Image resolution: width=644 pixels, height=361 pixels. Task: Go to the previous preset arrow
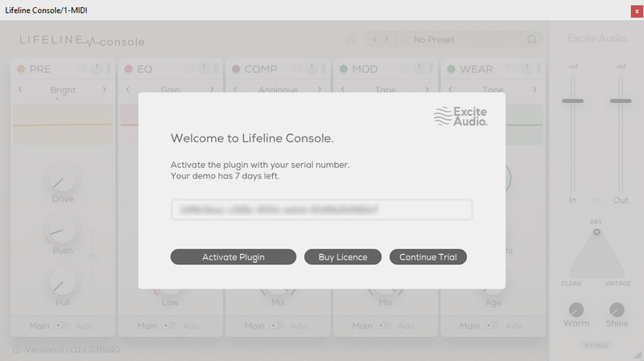point(374,39)
